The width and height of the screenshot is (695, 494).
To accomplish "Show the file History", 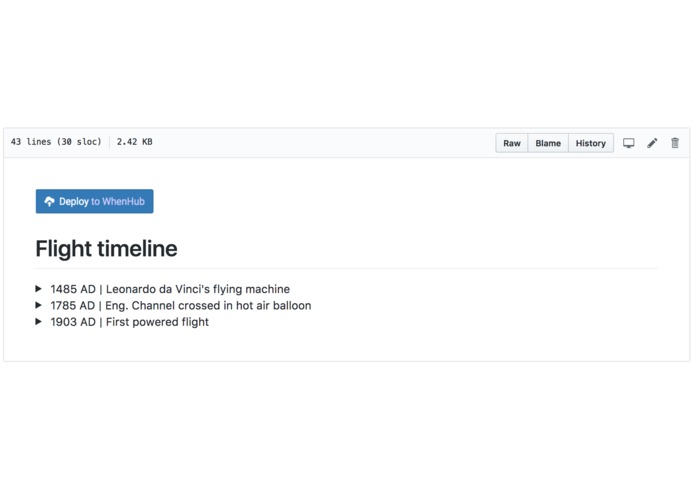I will coord(590,143).
